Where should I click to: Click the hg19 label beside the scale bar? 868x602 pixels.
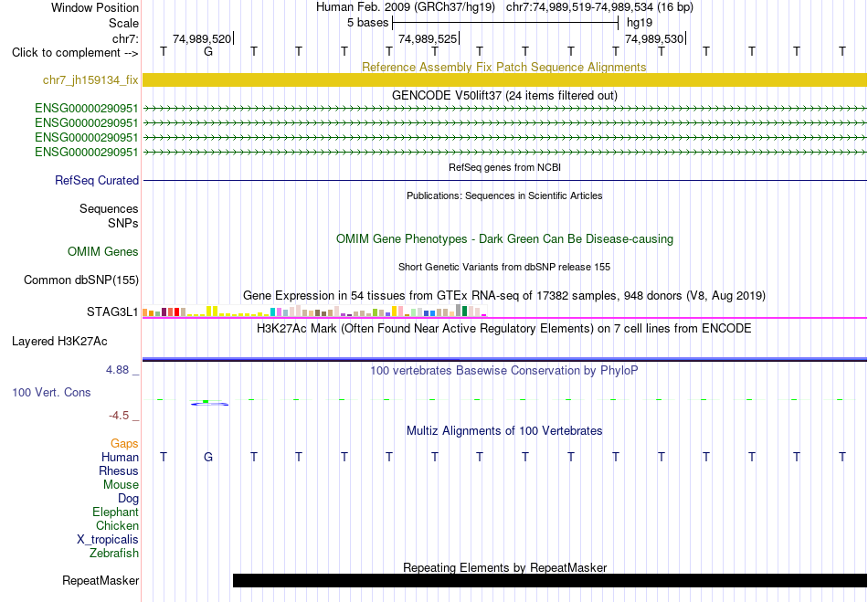(640, 23)
